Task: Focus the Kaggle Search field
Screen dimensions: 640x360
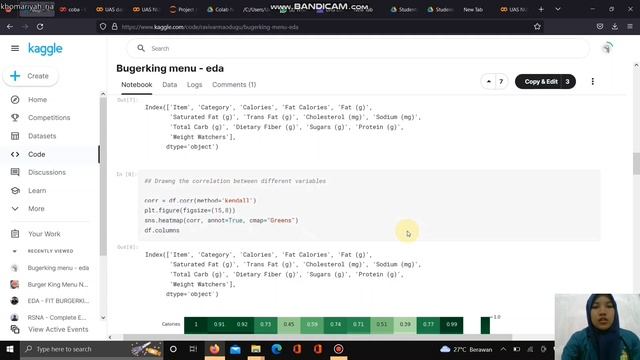Action: [x=358, y=49]
